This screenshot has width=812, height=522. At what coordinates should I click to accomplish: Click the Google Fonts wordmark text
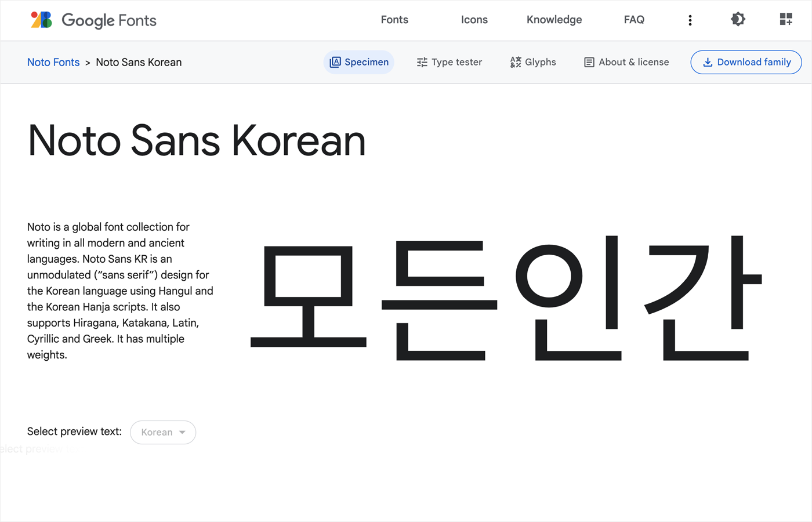[x=109, y=20]
